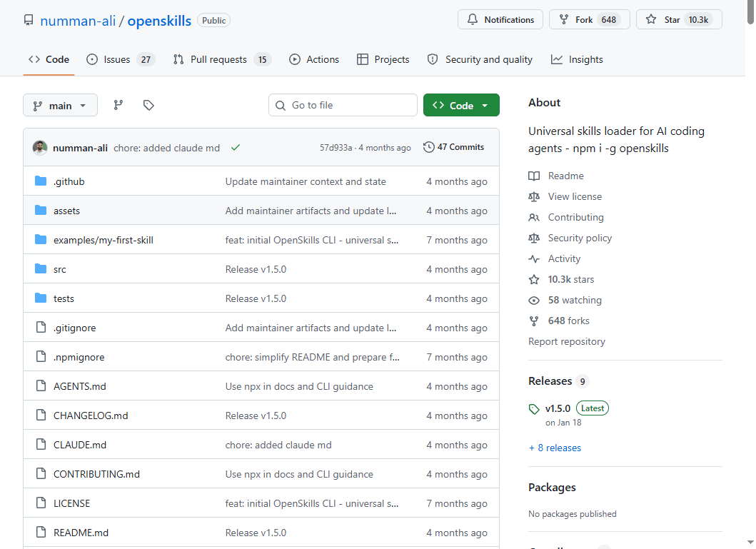The width and height of the screenshot is (756, 549).
Task: Click the Notifications button
Action: pos(500,19)
